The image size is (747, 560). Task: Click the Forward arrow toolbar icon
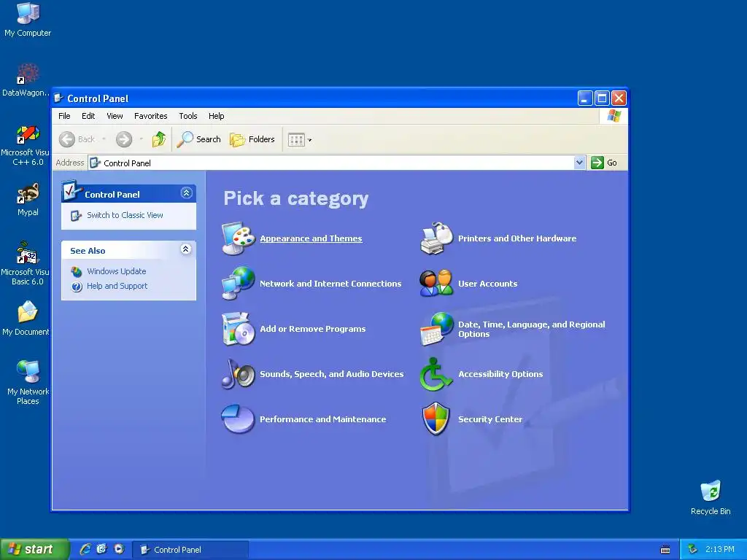pyautogui.click(x=124, y=139)
